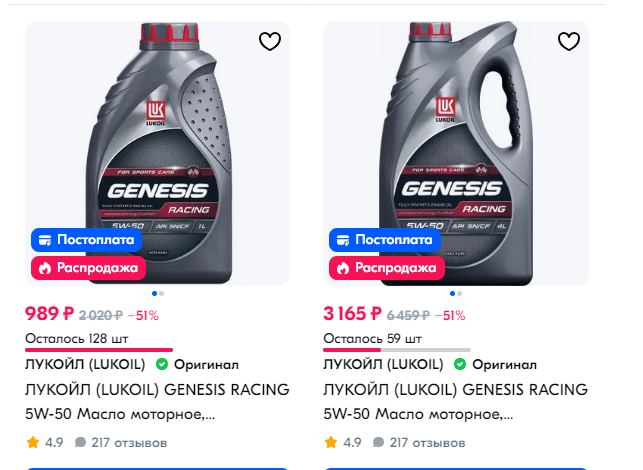The width and height of the screenshot is (643, 470).
Task: Click the rating star on 1L product
Action: (33, 442)
